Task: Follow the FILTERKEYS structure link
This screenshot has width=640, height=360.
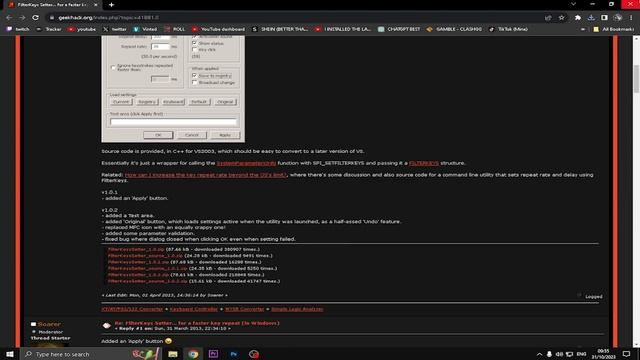Action: click(x=424, y=163)
